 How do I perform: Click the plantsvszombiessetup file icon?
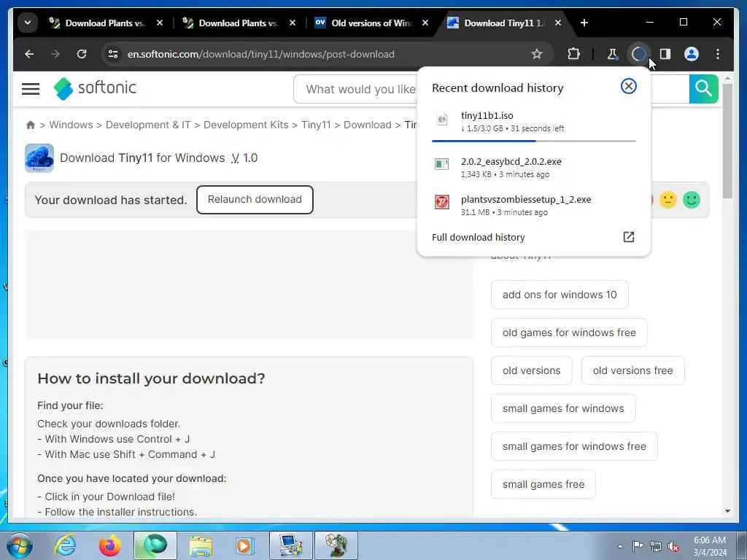(x=441, y=202)
